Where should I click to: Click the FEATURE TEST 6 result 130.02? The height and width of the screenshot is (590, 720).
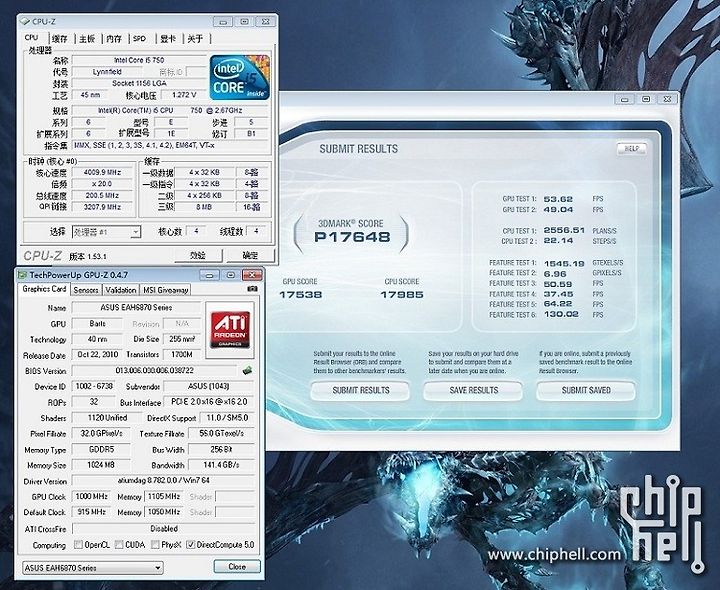tap(561, 315)
